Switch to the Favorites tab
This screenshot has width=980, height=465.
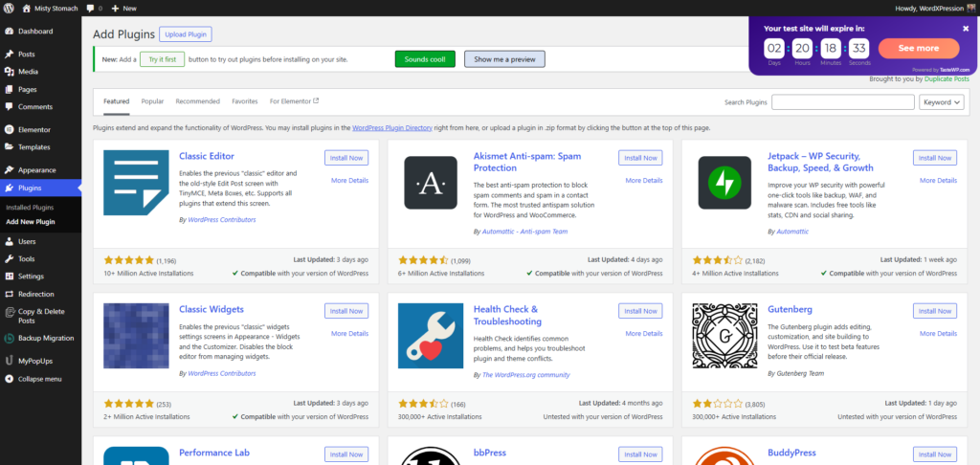click(x=245, y=101)
